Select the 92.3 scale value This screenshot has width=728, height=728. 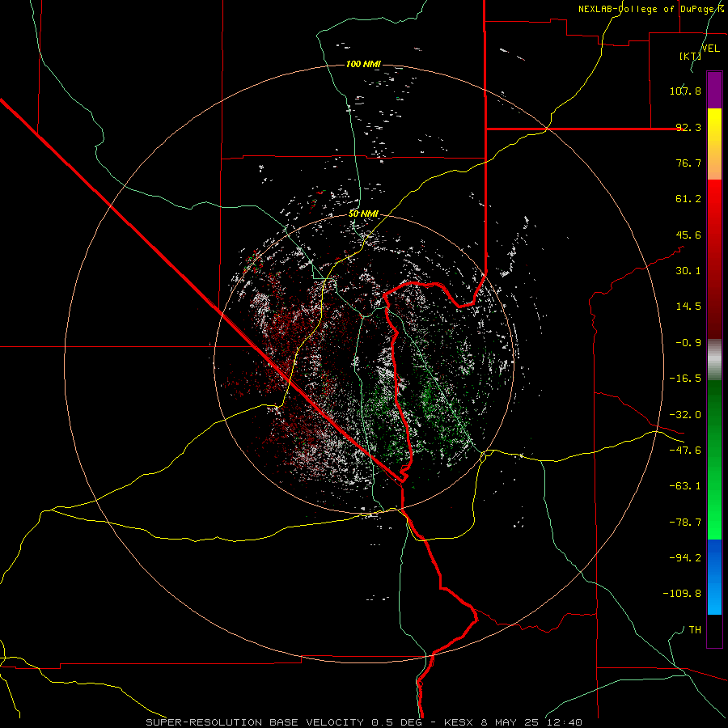pyautogui.click(x=688, y=127)
